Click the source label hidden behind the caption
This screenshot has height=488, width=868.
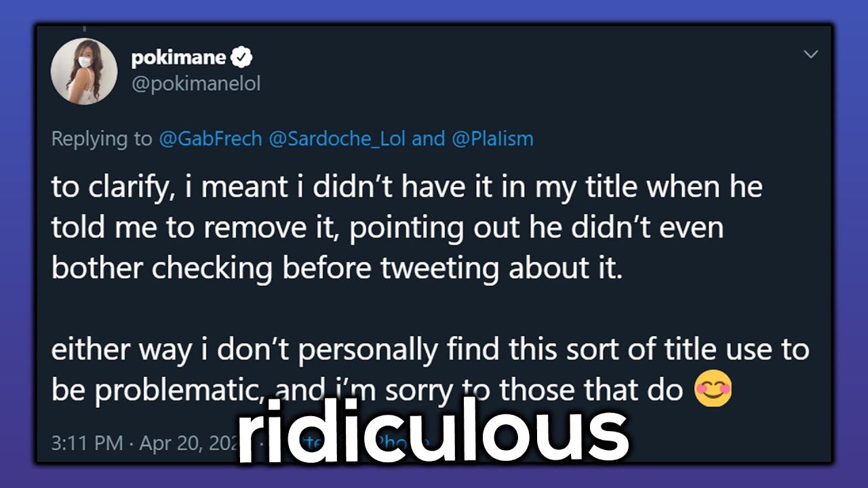(x=400, y=443)
